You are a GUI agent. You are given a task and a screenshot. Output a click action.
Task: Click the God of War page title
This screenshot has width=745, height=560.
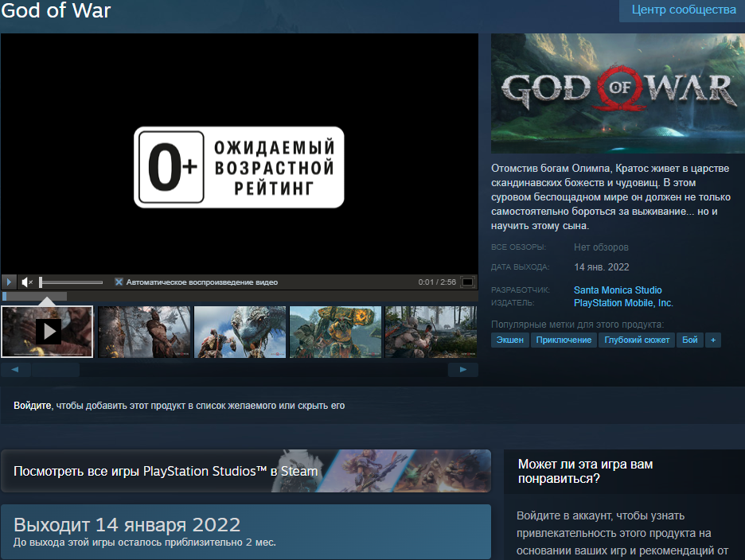coord(56,10)
